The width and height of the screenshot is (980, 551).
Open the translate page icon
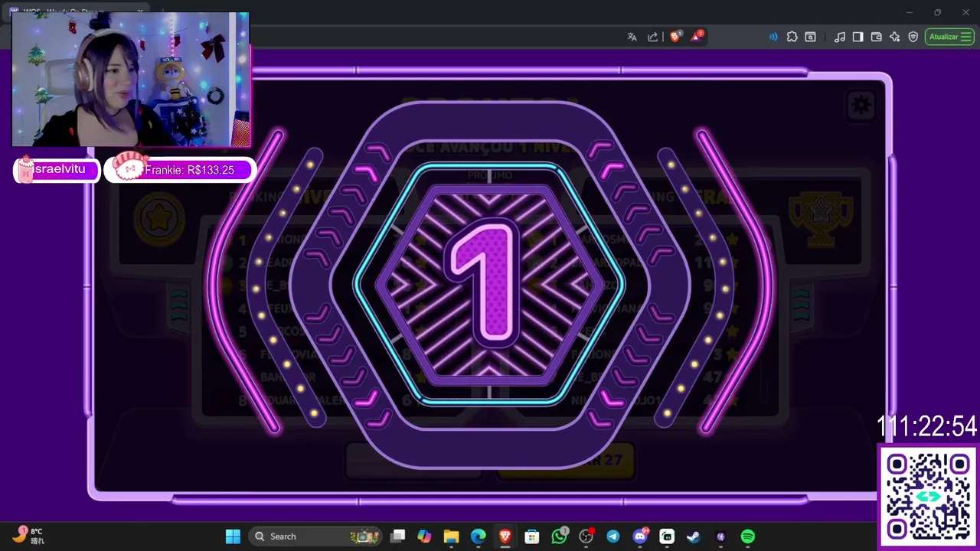(632, 37)
